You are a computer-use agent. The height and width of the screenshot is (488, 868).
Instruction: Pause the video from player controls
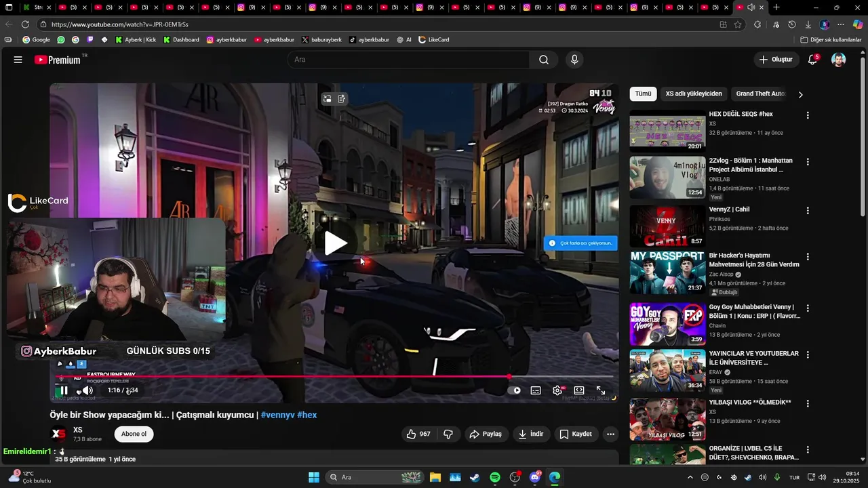[x=64, y=390]
